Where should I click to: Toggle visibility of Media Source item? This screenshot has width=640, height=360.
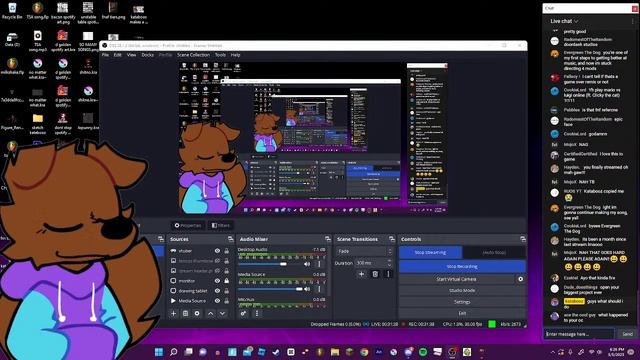click(x=218, y=301)
